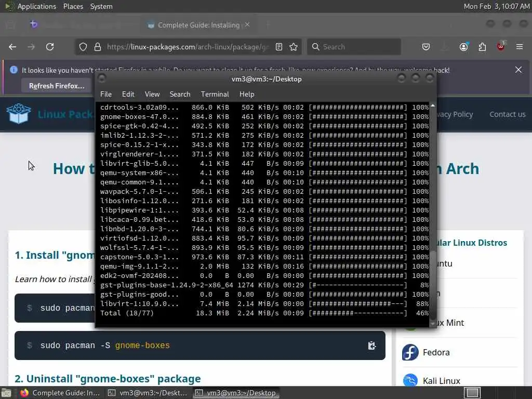The image size is (532, 399).
Task: Click the 'Total (18/77)' terminal line
Action: coord(264,313)
